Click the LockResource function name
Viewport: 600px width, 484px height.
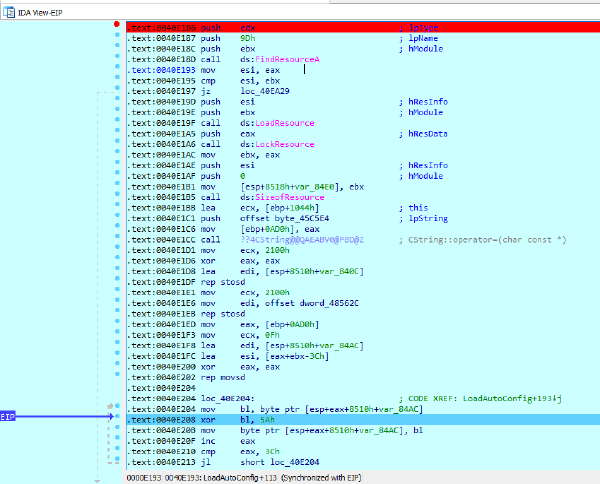284,144
